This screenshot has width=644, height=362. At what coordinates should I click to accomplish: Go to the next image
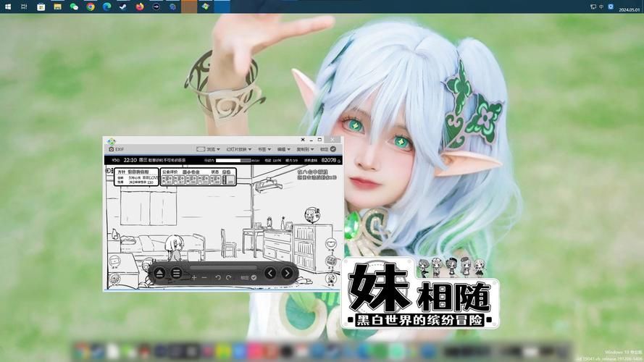click(287, 273)
